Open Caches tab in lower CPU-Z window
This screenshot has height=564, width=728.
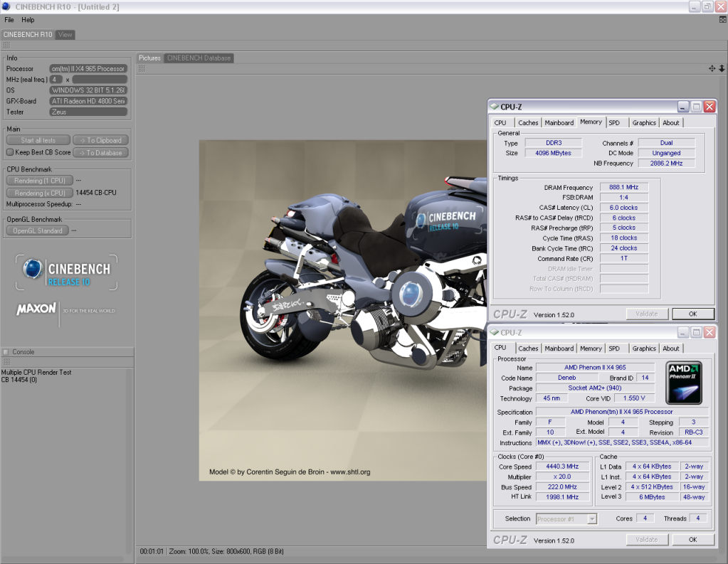pyautogui.click(x=528, y=348)
